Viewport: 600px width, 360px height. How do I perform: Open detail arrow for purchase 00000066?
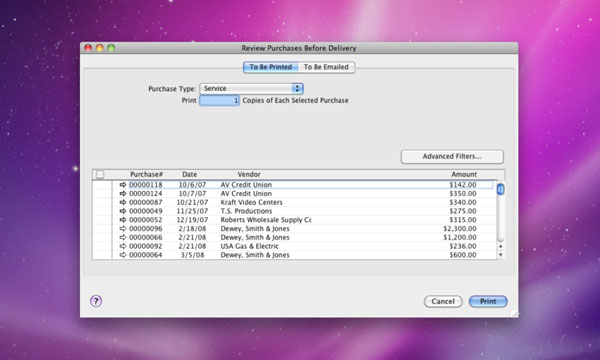coord(123,238)
